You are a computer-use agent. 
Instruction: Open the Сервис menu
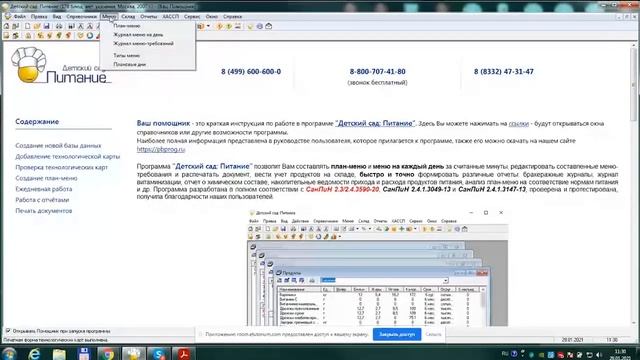192,17
